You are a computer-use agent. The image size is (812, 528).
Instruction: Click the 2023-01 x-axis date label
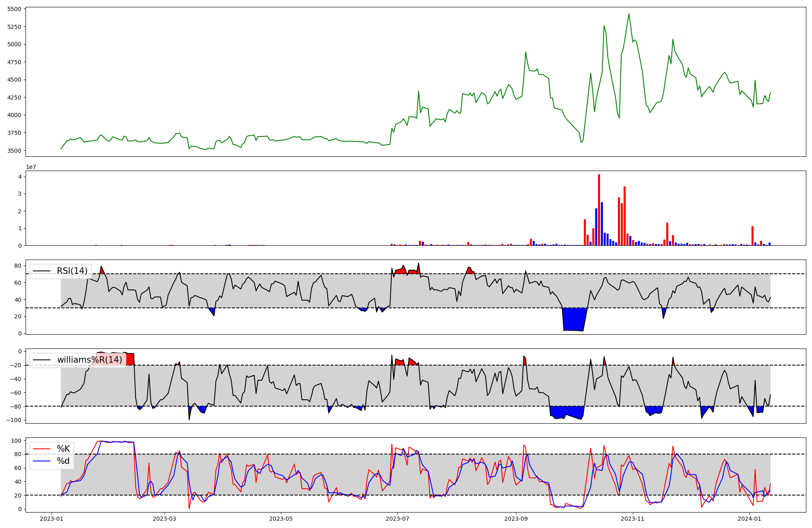(51, 519)
